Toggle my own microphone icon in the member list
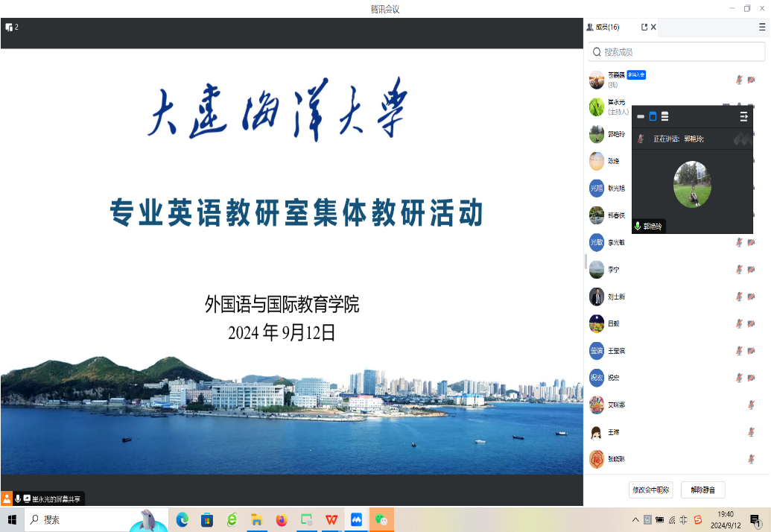The image size is (771, 532). tap(739, 80)
